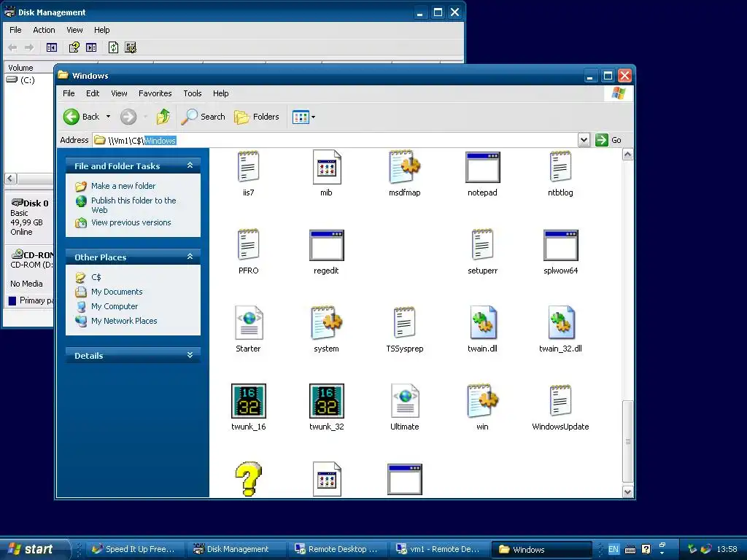Click the scroll down arrow in file list
The height and width of the screenshot is (560, 747).
628,492
